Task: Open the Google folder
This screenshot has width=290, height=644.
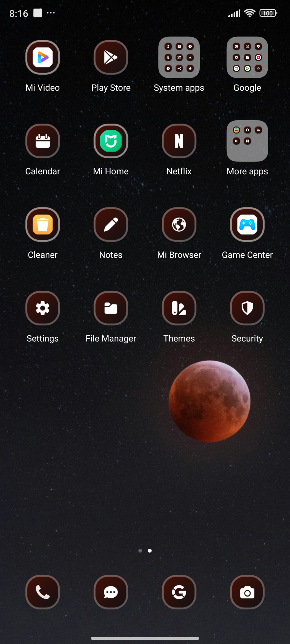Action: pyautogui.click(x=247, y=57)
